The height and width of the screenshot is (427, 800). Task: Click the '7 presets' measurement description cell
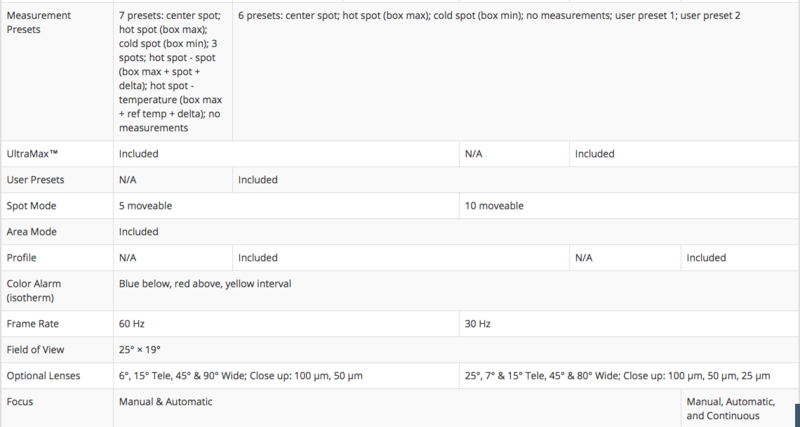(170, 71)
